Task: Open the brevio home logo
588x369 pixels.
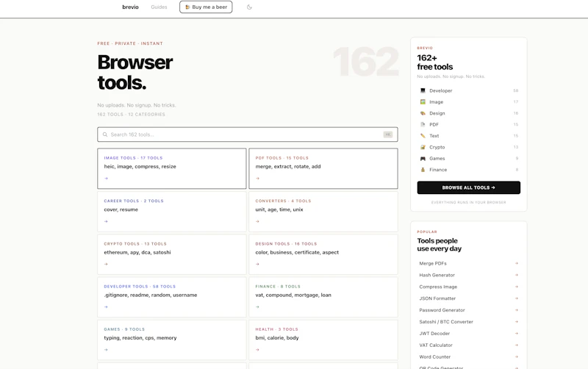Action: tap(131, 7)
